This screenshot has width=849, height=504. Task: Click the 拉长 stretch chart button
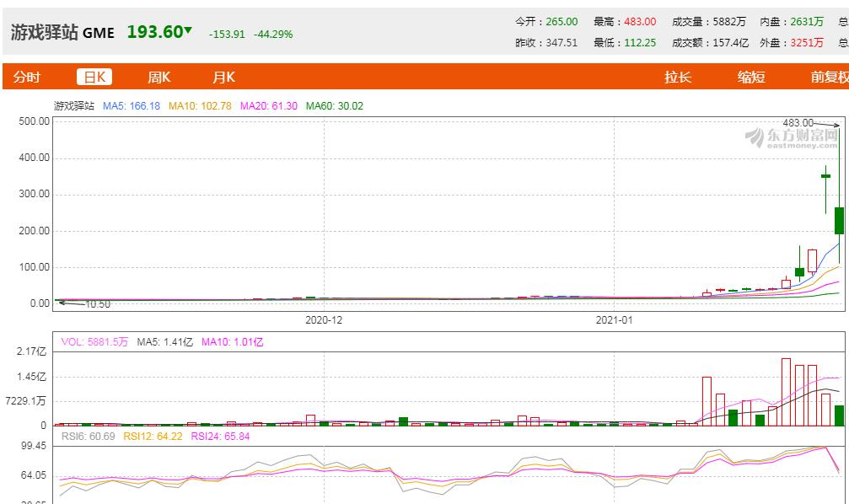678,77
